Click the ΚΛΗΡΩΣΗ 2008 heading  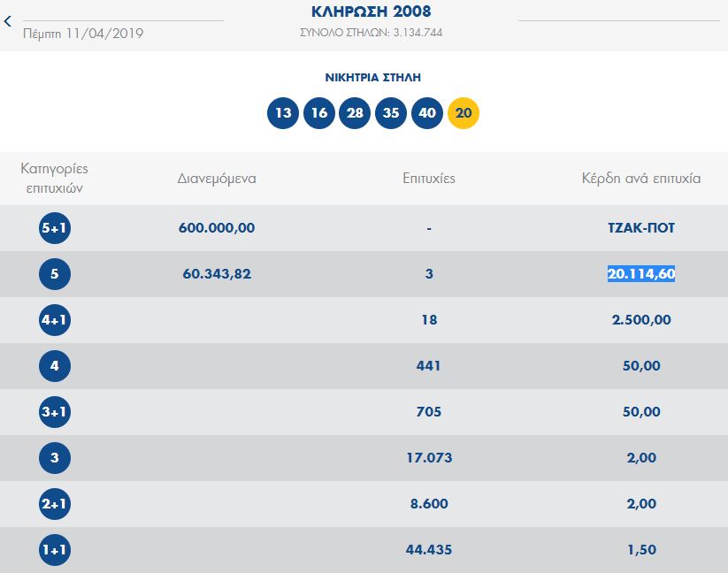[372, 12]
